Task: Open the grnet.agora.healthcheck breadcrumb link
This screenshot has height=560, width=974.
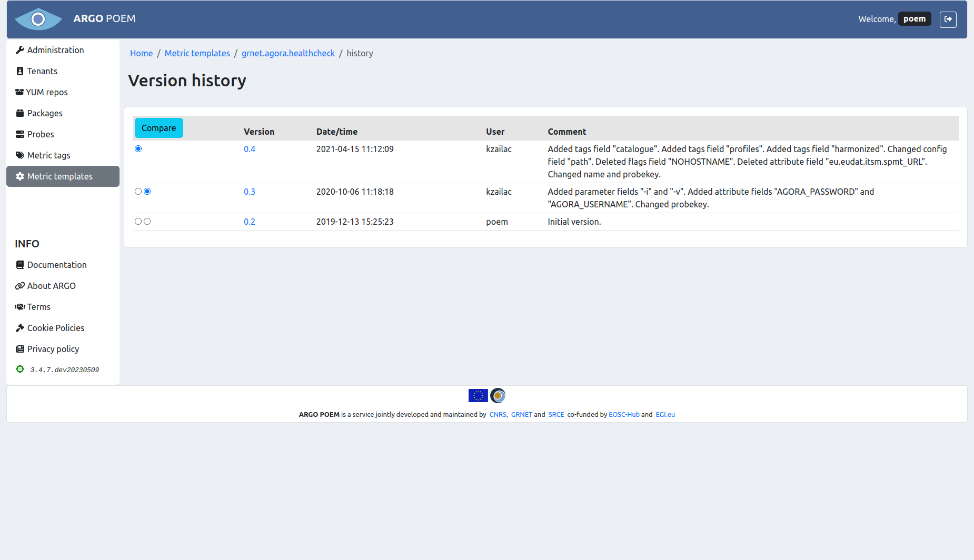Action: (x=288, y=53)
